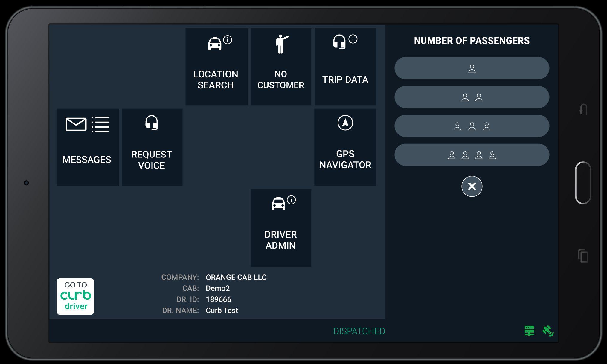Image resolution: width=607 pixels, height=364 pixels.
Task: Tap the tablet's recent apps icon
Action: pos(583,256)
